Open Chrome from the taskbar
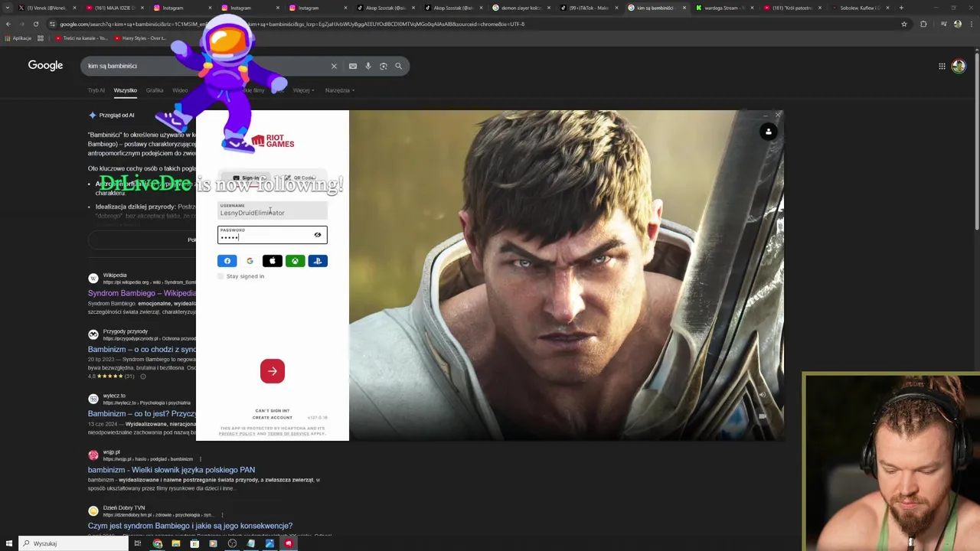 (x=157, y=543)
